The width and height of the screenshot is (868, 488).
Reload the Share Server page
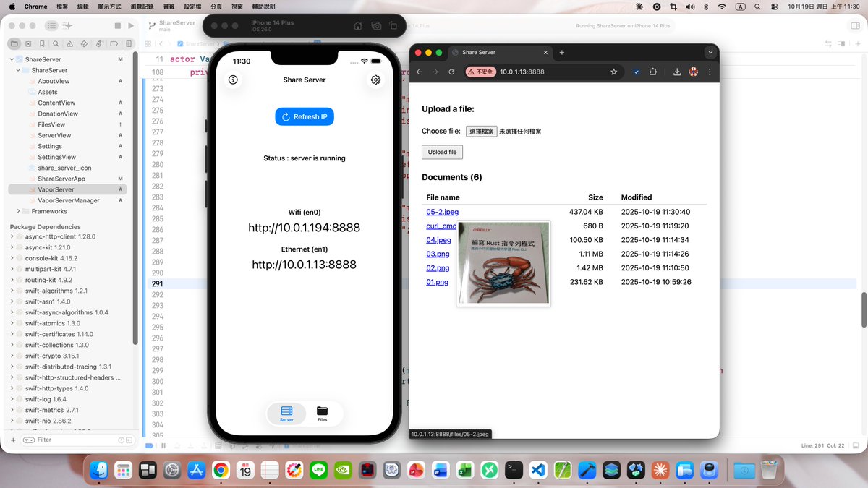[451, 72]
